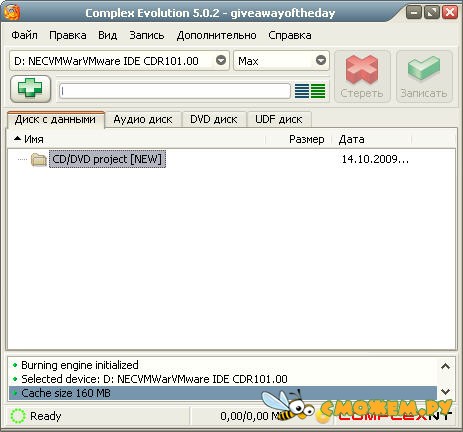Viewport: 463px width, 432px height.
Task: Switch to the Аудио диск tab
Action: (143, 119)
